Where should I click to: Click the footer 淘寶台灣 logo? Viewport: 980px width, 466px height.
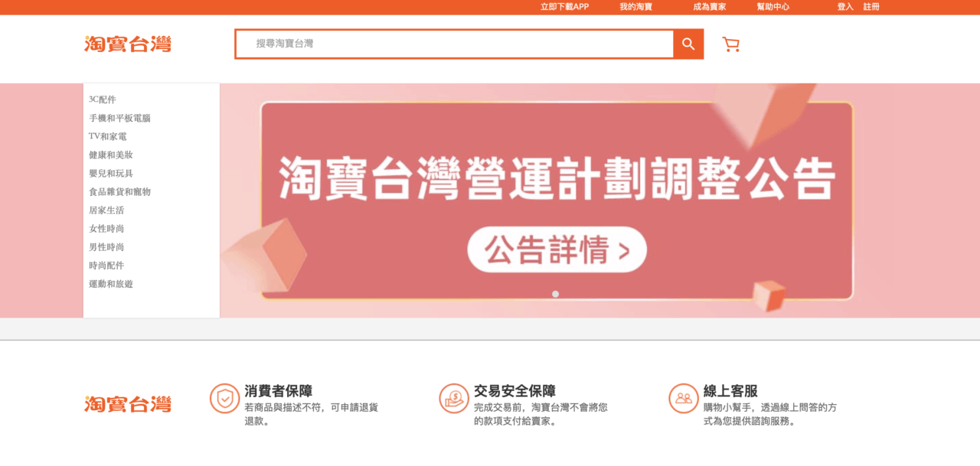pos(128,404)
